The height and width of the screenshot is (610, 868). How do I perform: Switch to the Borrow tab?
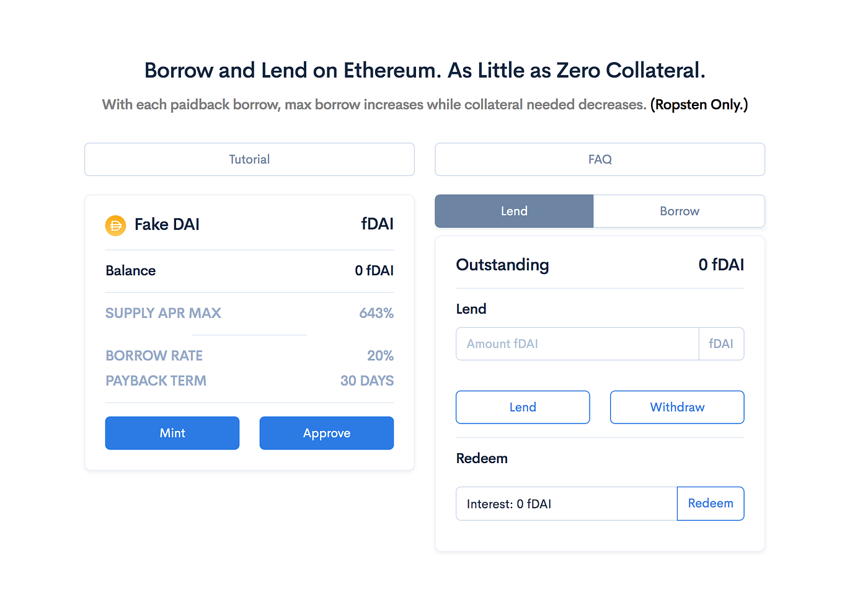point(679,211)
